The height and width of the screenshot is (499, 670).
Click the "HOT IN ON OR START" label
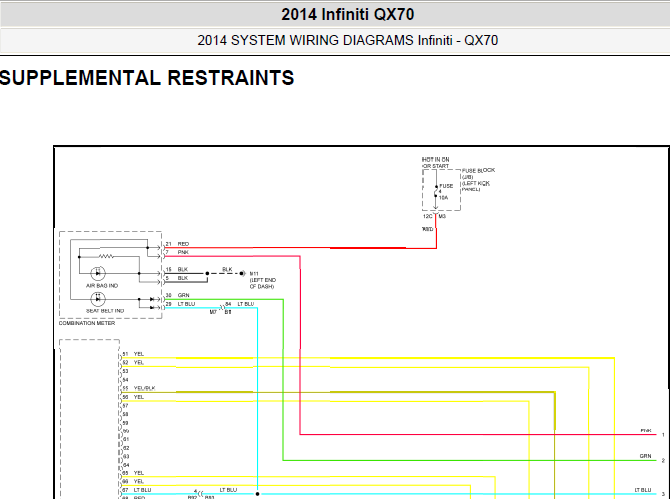435,162
